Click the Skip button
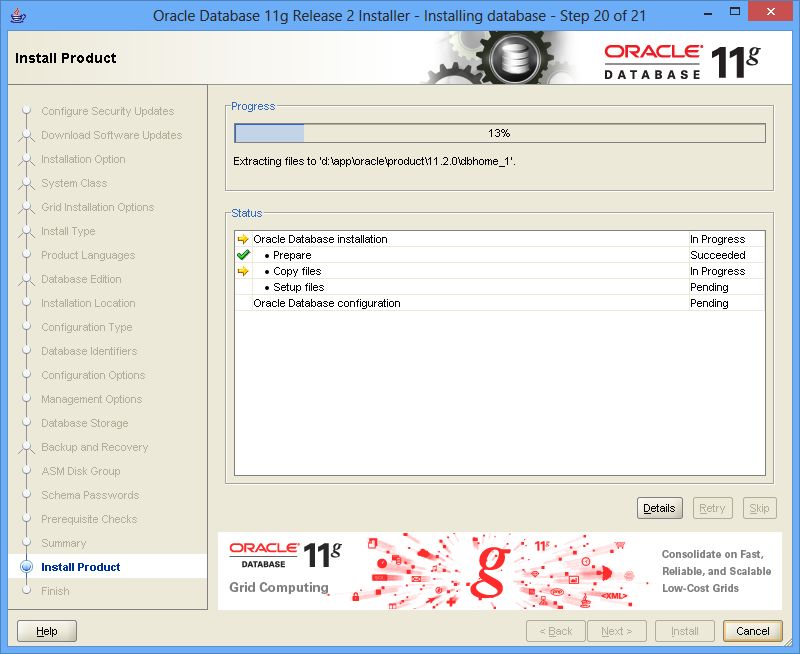800x654 pixels. point(759,508)
